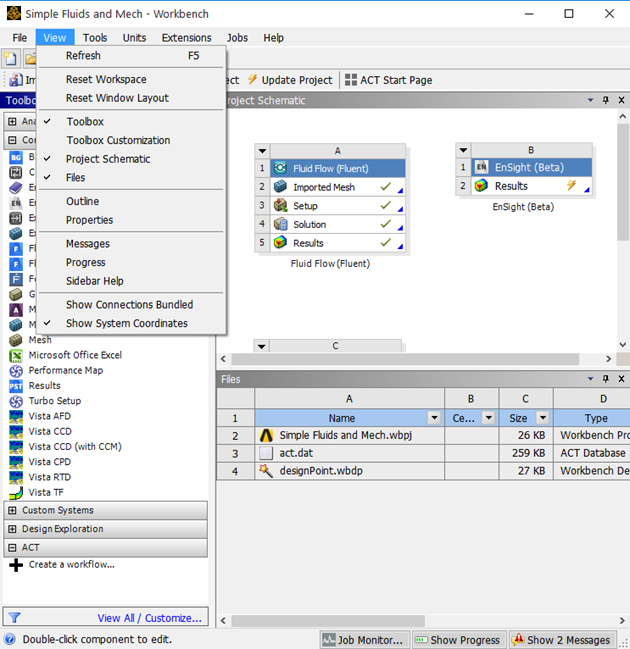
Task: Expand the Custom Systems toolbox section
Action: coord(12,510)
